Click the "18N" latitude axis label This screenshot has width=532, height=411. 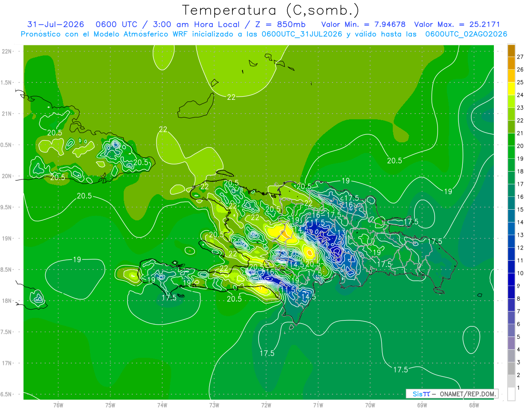point(7,301)
